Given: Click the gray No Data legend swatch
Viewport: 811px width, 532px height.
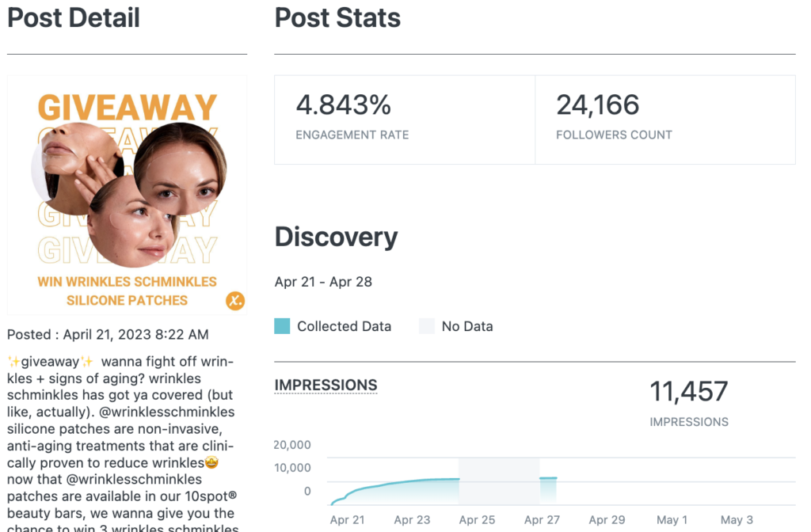Looking at the screenshot, I should click(x=427, y=326).
